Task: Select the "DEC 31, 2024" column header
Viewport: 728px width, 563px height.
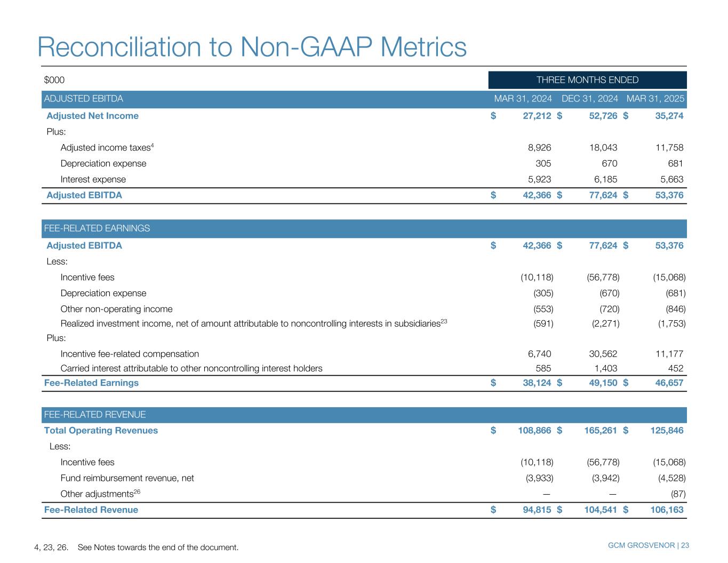Action: point(590,99)
